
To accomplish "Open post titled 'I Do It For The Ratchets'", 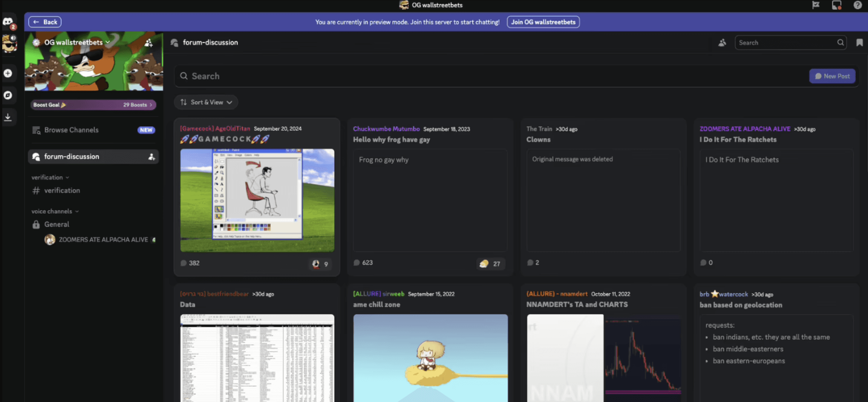I will pos(738,139).
